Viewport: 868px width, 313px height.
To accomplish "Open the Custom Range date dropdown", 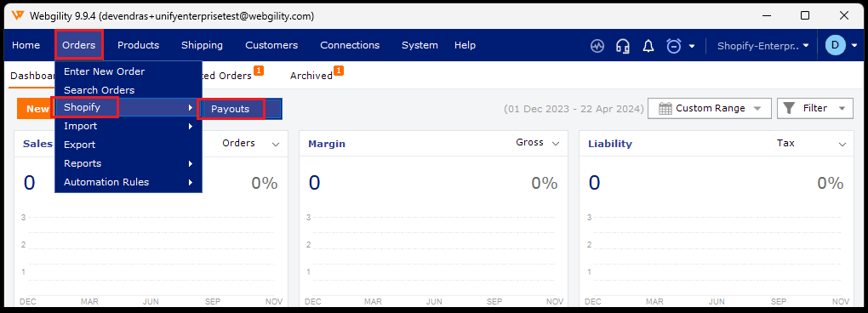I will [709, 108].
